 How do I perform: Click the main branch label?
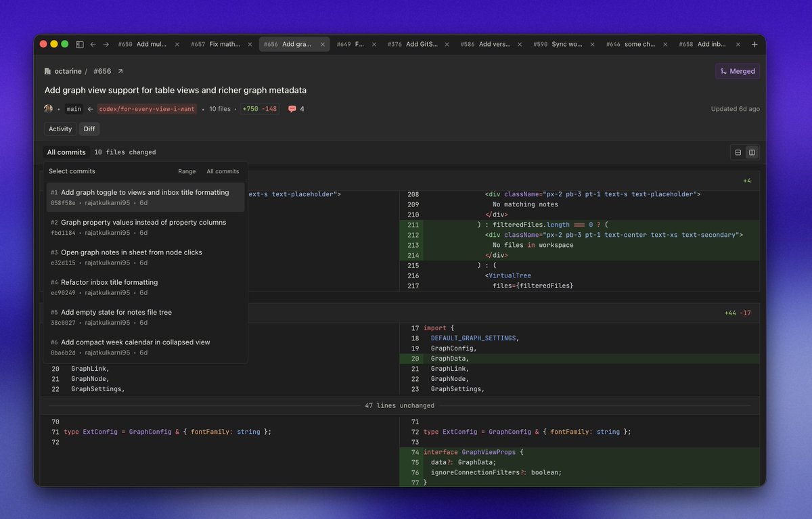(74, 109)
